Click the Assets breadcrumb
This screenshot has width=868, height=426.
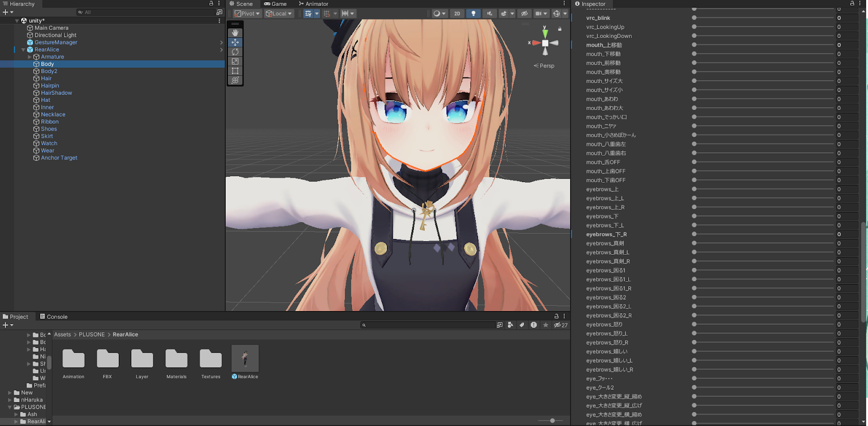coord(62,334)
